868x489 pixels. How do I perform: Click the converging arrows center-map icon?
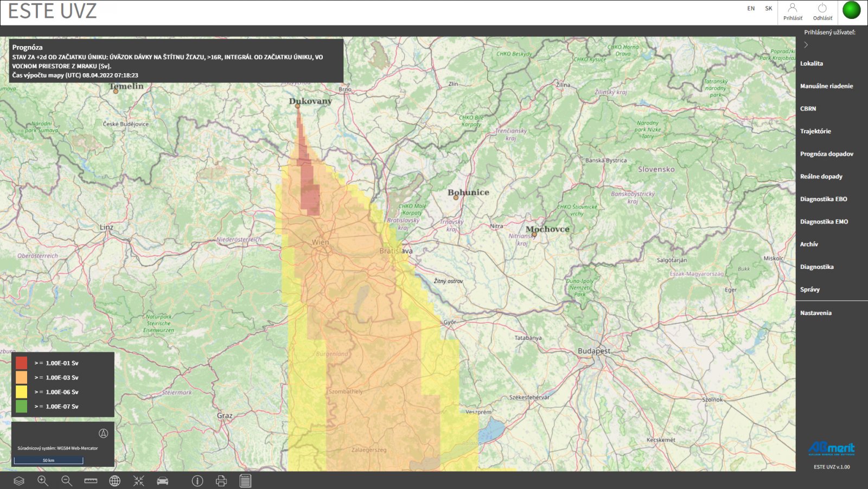(x=139, y=481)
